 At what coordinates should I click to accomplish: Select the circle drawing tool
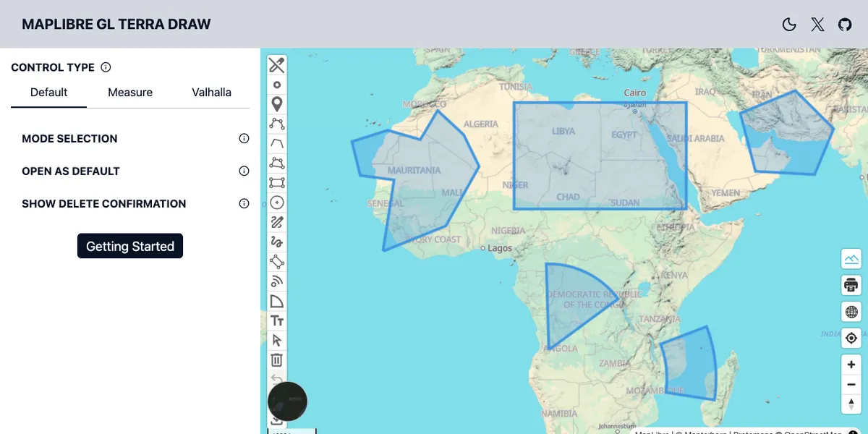click(x=277, y=203)
